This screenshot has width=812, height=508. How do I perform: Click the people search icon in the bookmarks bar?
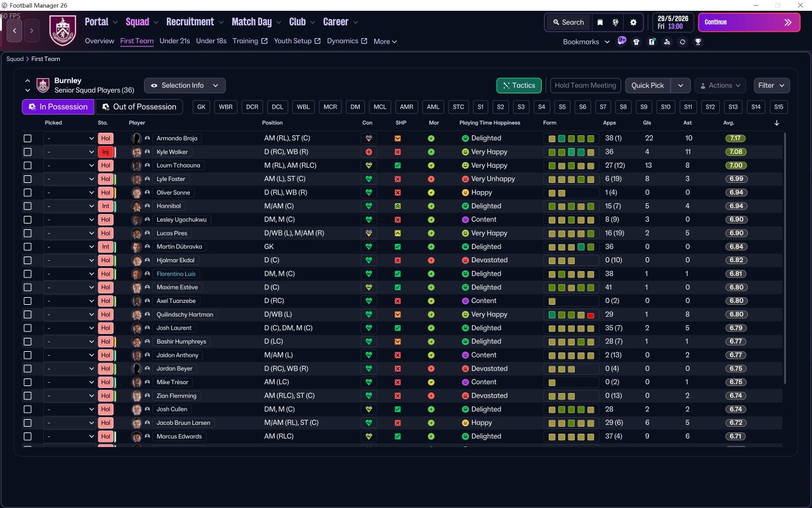pyautogui.click(x=667, y=42)
